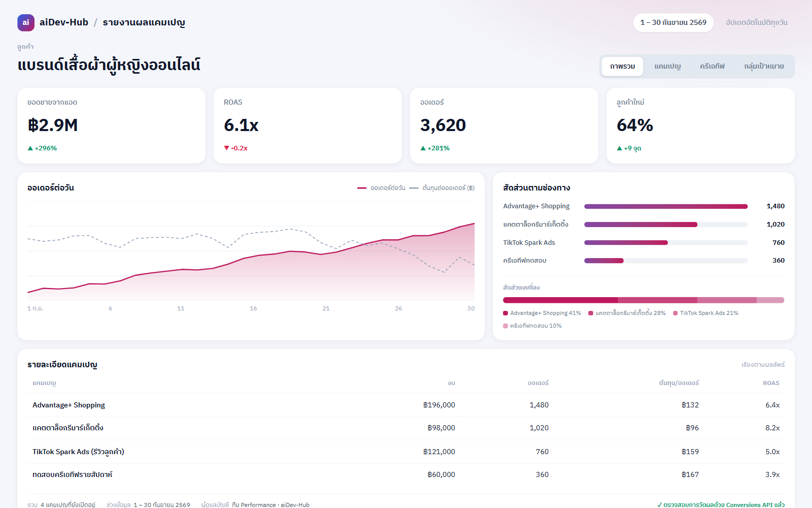The width and height of the screenshot is (812, 508).
Task: Click the ครีเอทีฟทดสอบ channel progress bar
Action: click(x=666, y=261)
